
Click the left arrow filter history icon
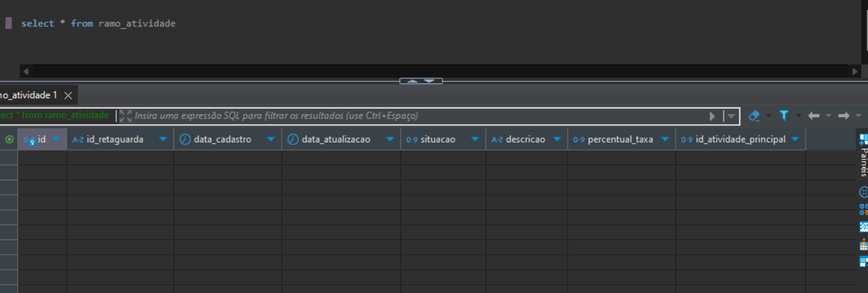pos(814,116)
